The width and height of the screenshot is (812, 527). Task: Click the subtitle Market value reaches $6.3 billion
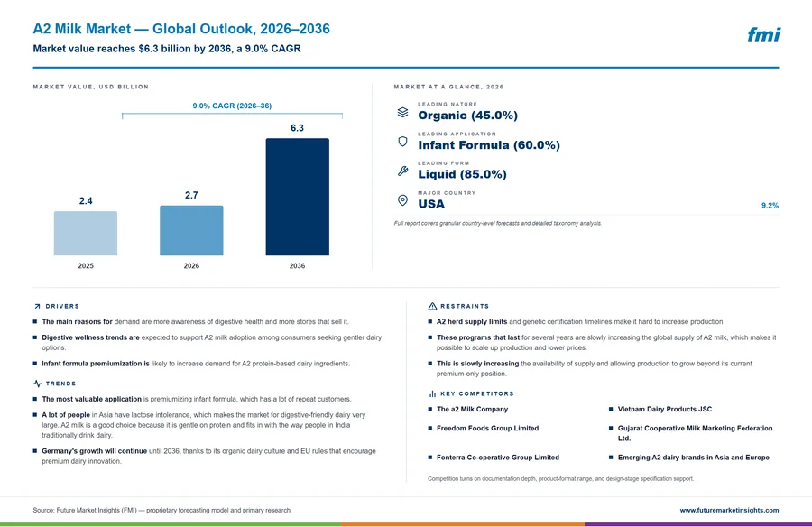(x=167, y=49)
